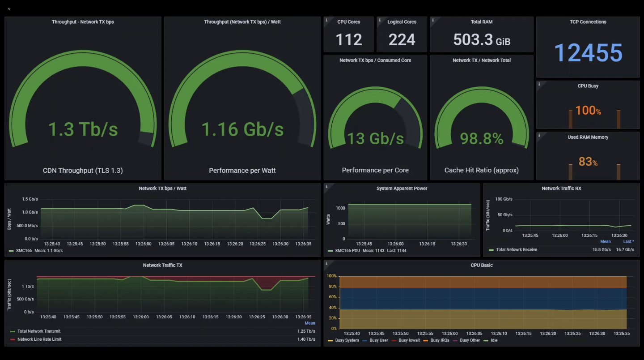Expand the chevron at top-left corner
The width and height of the screenshot is (644, 360).
[9, 9]
